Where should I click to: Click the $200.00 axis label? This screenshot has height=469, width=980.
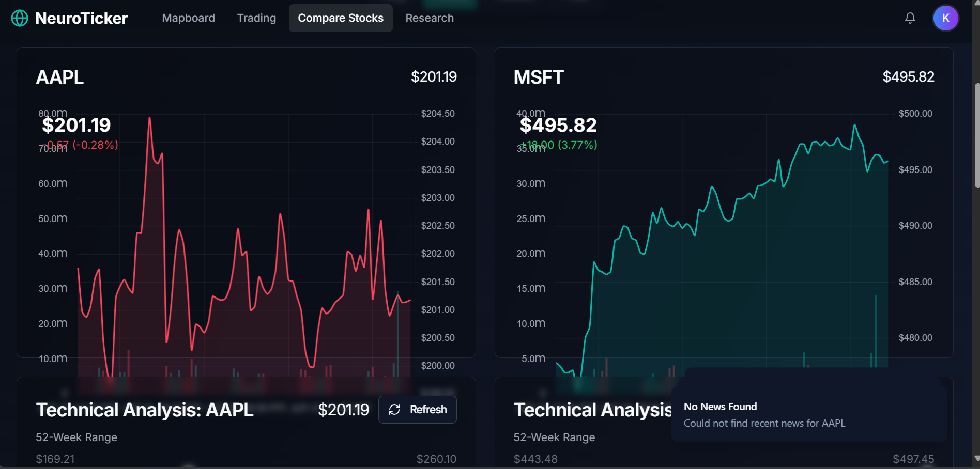(438, 366)
